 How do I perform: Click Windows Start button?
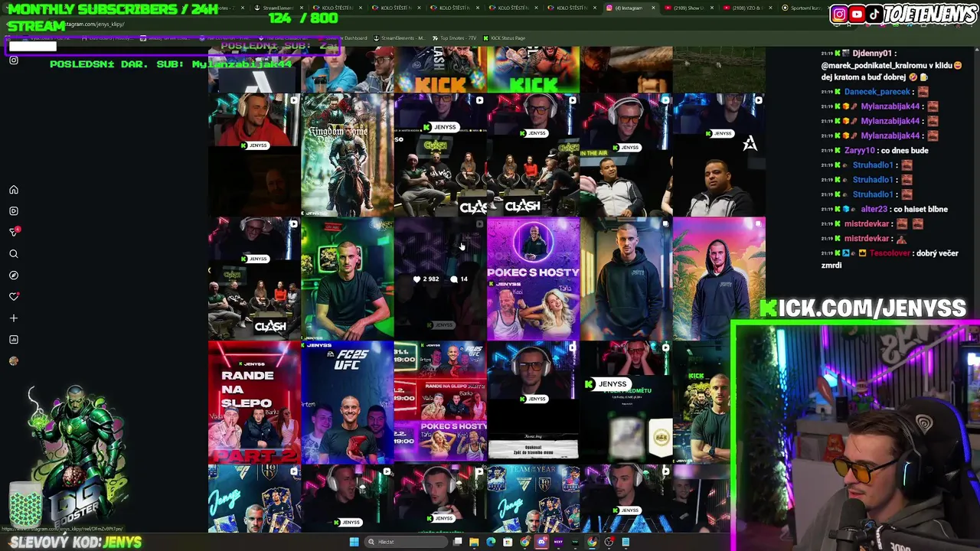(x=354, y=542)
